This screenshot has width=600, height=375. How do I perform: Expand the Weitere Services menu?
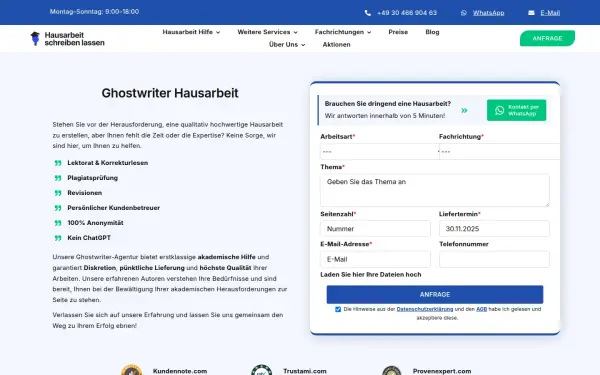click(267, 32)
